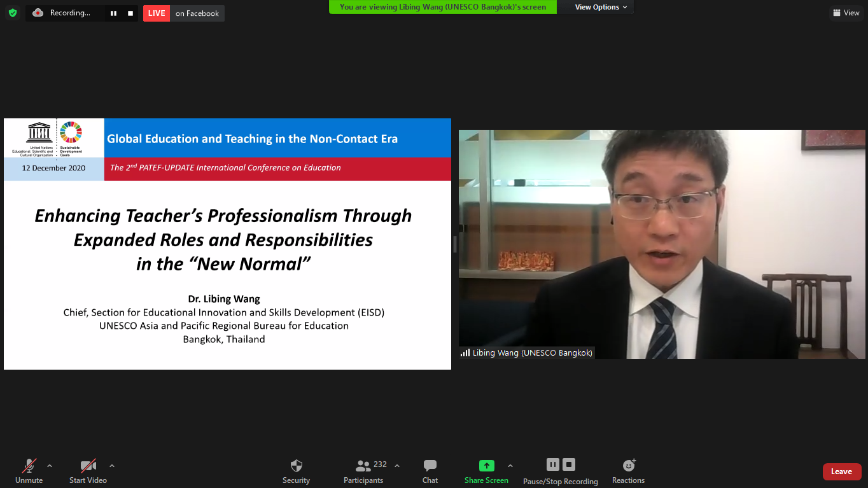Expand share options arrow beside Share Screen
The height and width of the screenshot is (488, 868).
coord(510,466)
